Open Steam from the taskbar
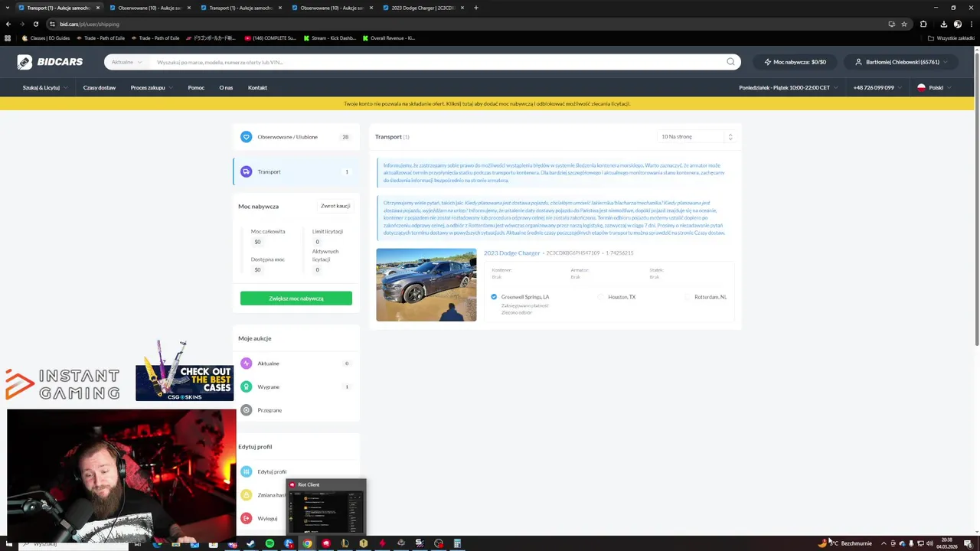 click(x=250, y=543)
